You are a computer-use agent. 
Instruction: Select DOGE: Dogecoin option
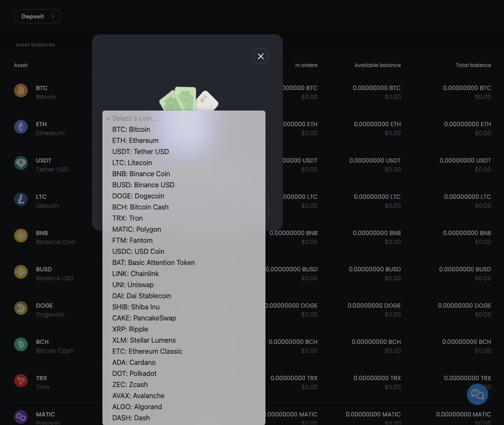coord(184,196)
